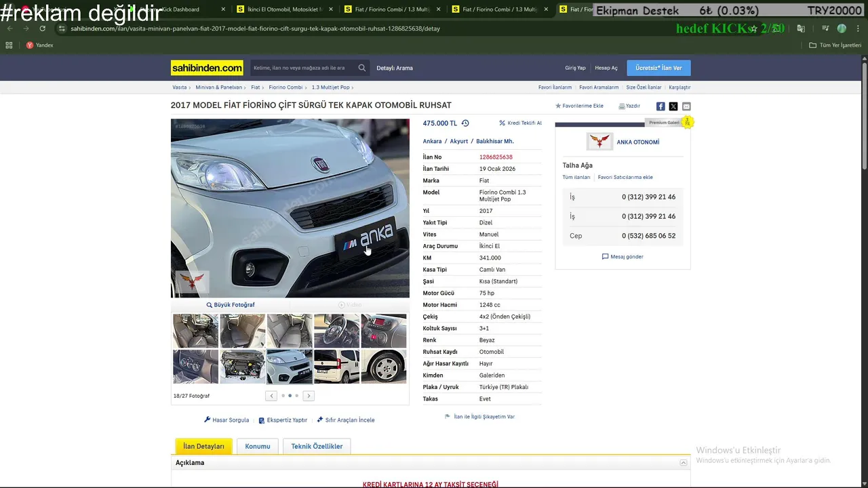Open the Yandex bookmark
Image resolution: width=868 pixels, height=488 pixels.
click(39, 45)
